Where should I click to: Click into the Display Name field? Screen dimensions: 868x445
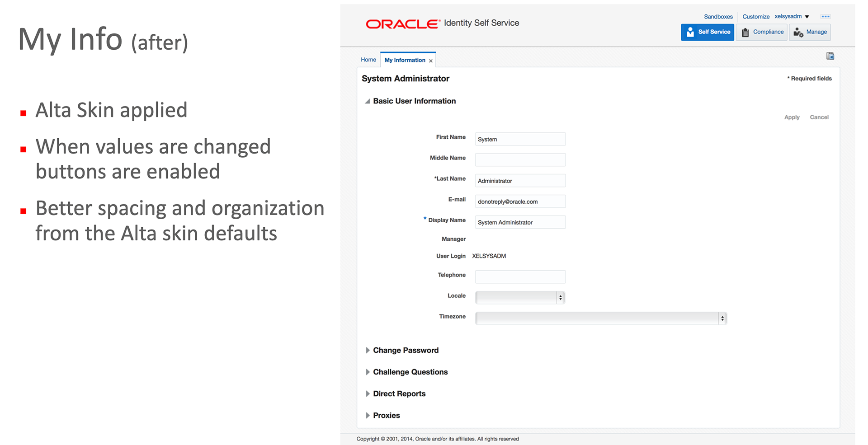[520, 222]
